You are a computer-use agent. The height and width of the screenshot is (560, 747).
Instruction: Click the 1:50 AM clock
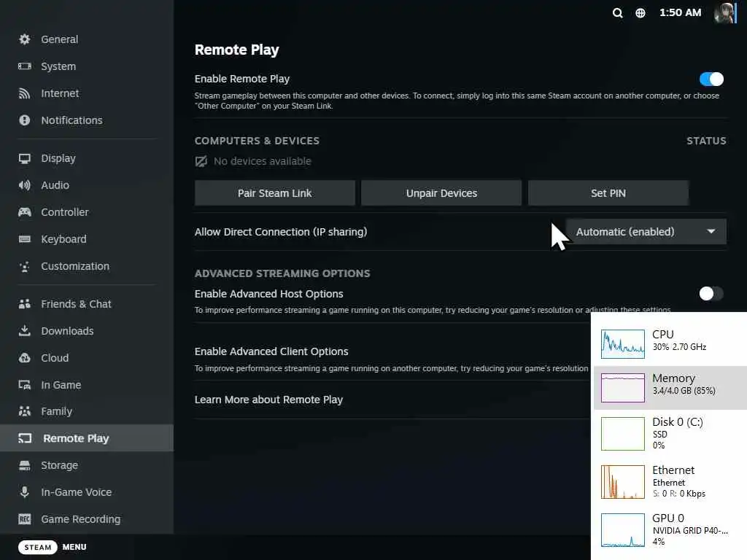(x=681, y=13)
